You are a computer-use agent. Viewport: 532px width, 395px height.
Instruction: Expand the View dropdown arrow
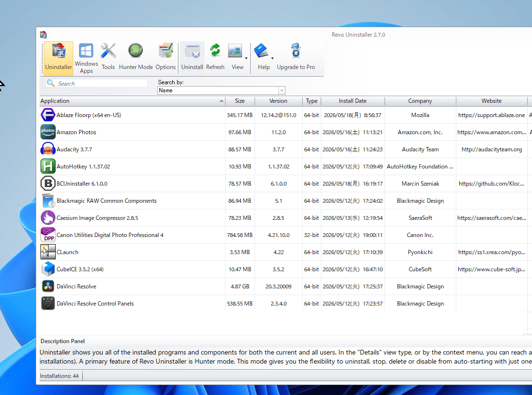pyautogui.click(x=246, y=59)
